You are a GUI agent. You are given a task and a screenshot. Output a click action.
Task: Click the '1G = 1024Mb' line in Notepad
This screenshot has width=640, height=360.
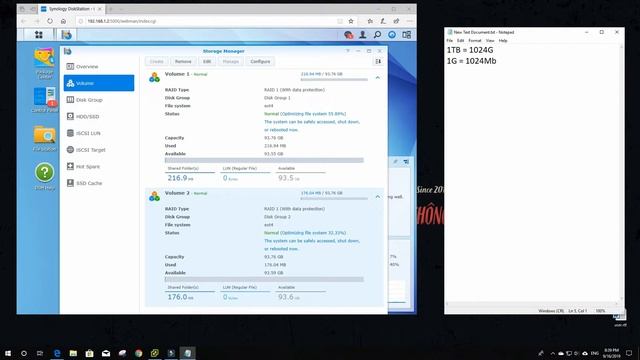pyautogui.click(x=471, y=61)
